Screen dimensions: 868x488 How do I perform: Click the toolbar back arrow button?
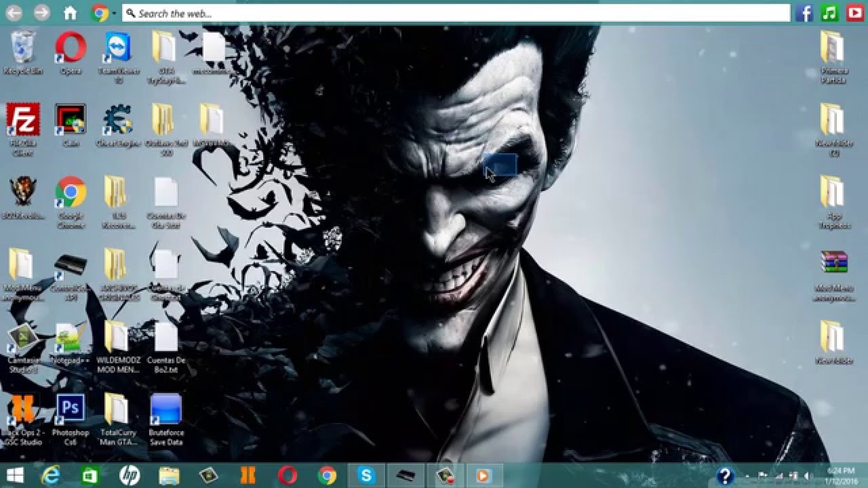pos(14,12)
